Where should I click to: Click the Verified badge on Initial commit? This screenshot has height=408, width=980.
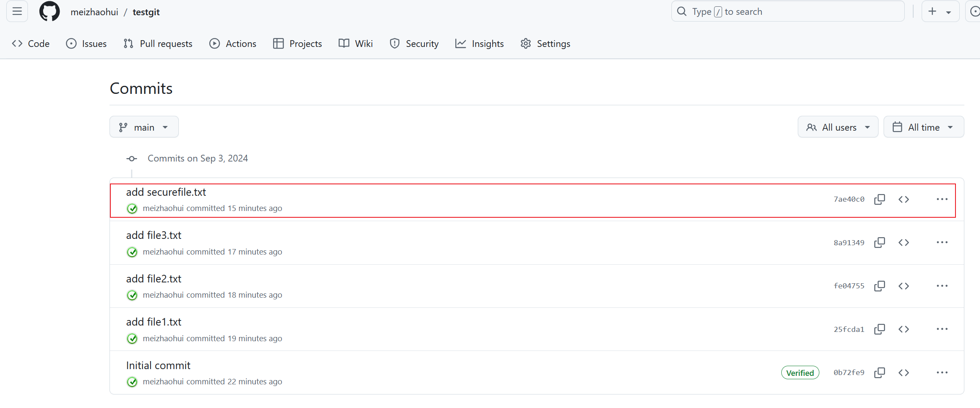tap(800, 372)
